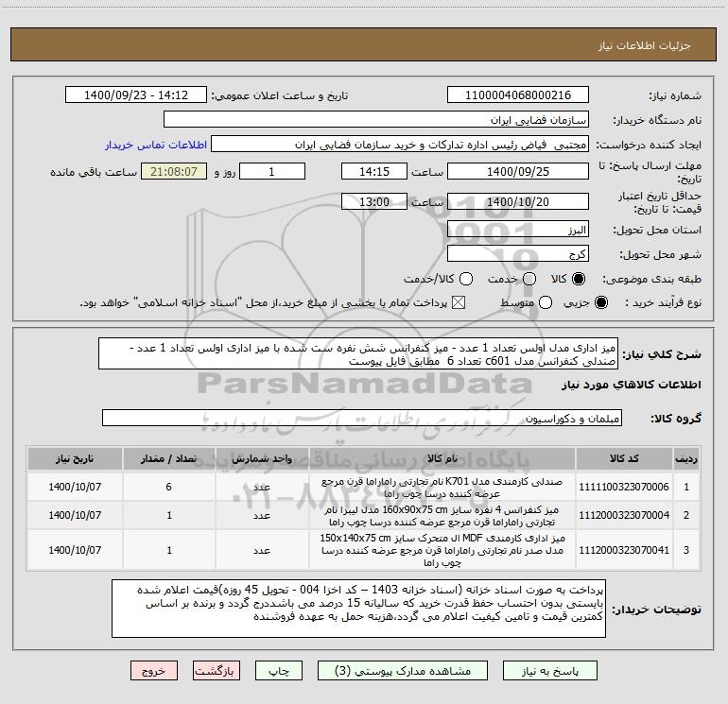This screenshot has height=704, width=728.
Task: Click the 'ردیف' column header
Action: [686, 458]
